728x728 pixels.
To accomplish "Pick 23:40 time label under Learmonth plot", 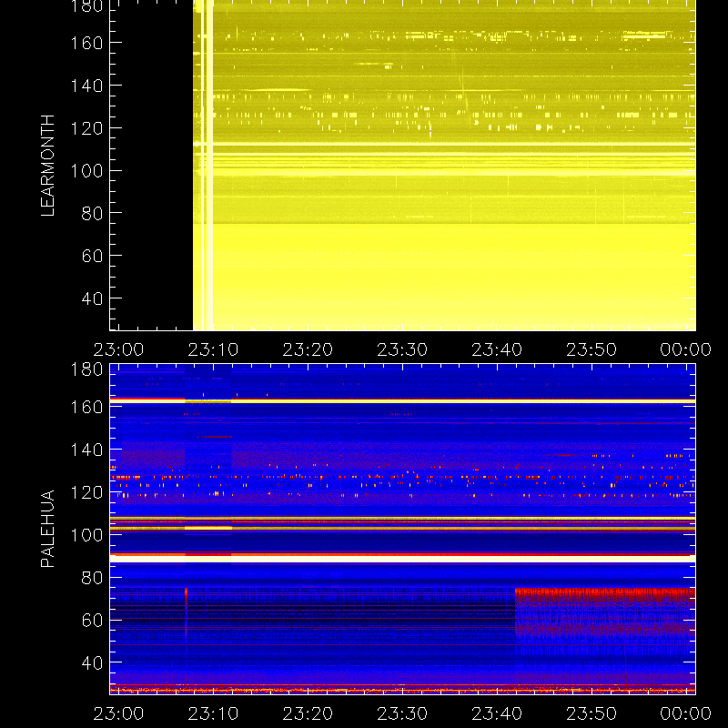I will pyautogui.click(x=497, y=349).
